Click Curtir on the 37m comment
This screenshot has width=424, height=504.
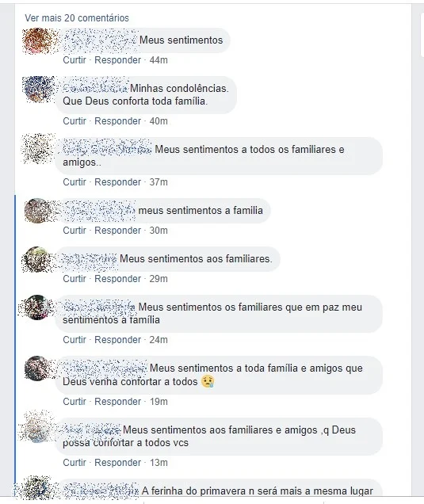[x=74, y=182]
